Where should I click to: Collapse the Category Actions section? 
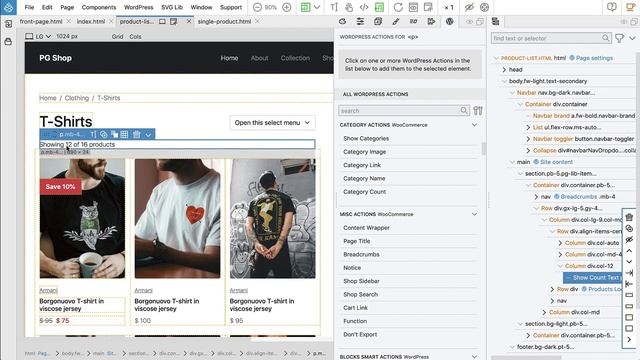pos(474,125)
